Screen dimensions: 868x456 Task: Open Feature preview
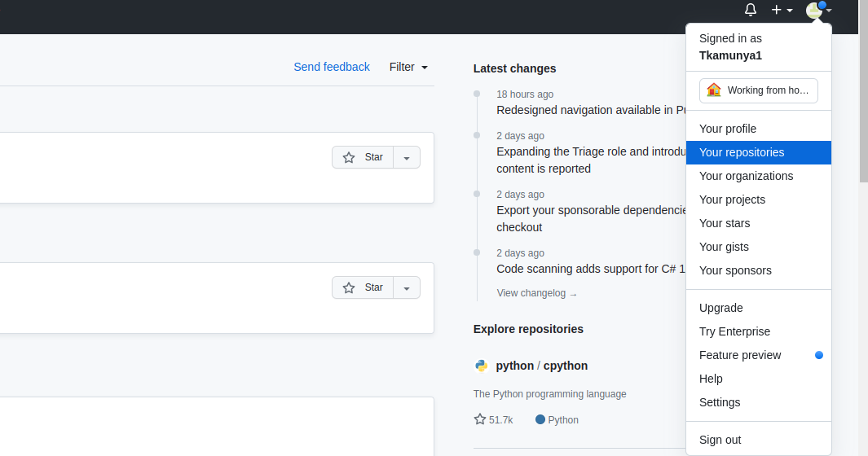pos(759,355)
